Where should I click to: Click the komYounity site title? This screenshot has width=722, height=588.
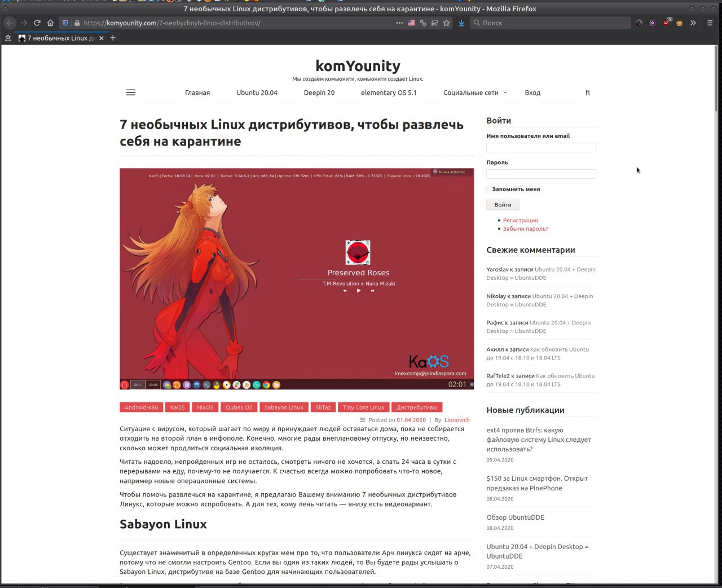pyautogui.click(x=358, y=66)
